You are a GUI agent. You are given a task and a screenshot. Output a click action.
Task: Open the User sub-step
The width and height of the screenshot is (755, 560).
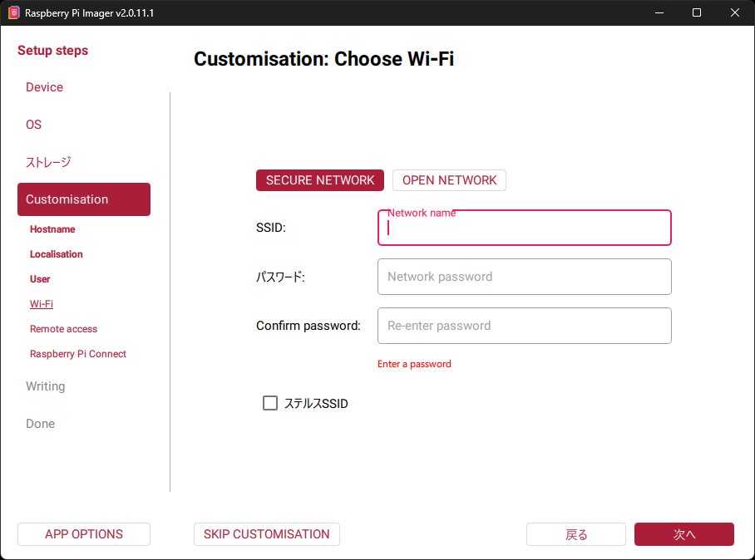40,279
